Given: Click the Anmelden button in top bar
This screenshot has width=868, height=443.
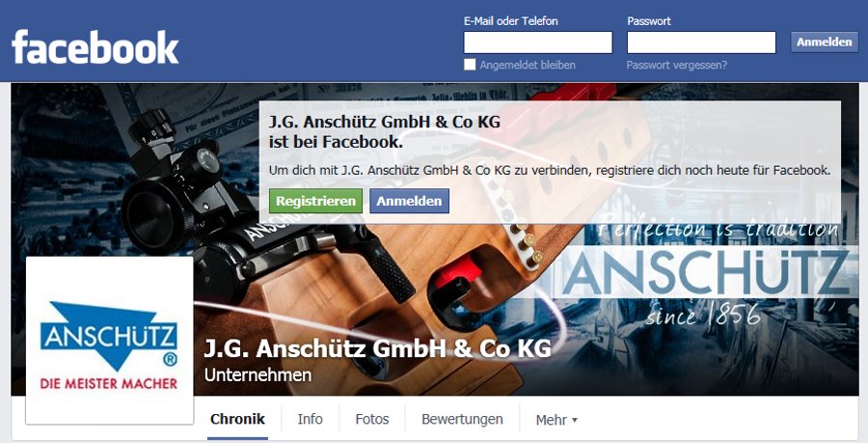Looking at the screenshot, I should (825, 42).
